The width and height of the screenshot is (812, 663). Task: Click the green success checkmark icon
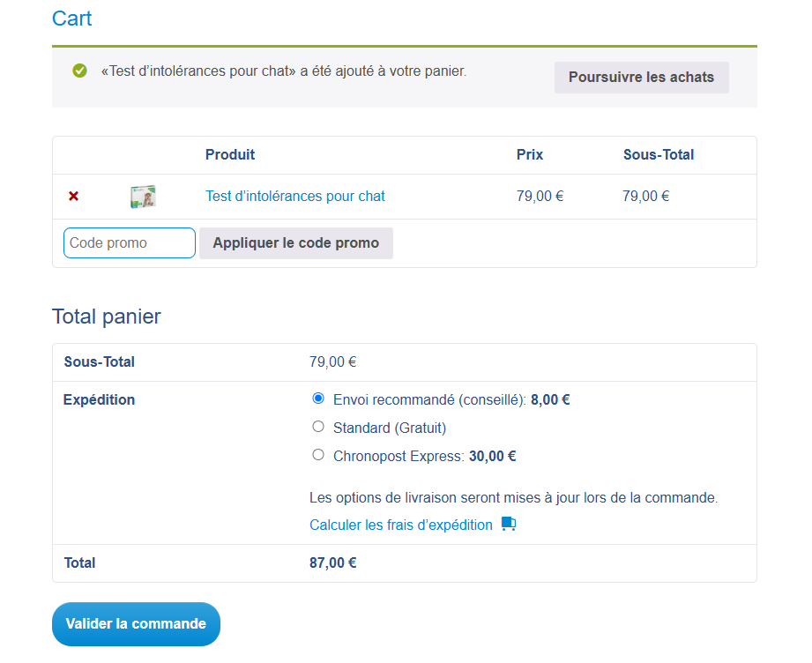pyautogui.click(x=80, y=71)
